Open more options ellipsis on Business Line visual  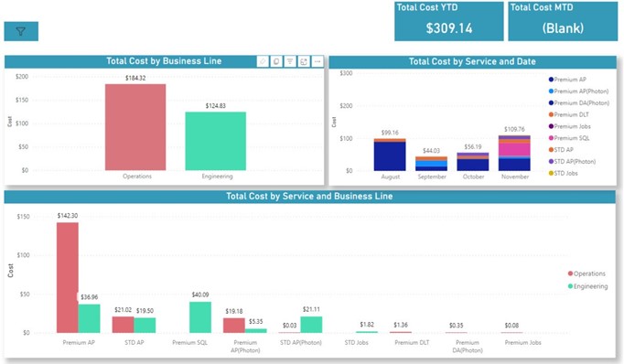point(317,61)
